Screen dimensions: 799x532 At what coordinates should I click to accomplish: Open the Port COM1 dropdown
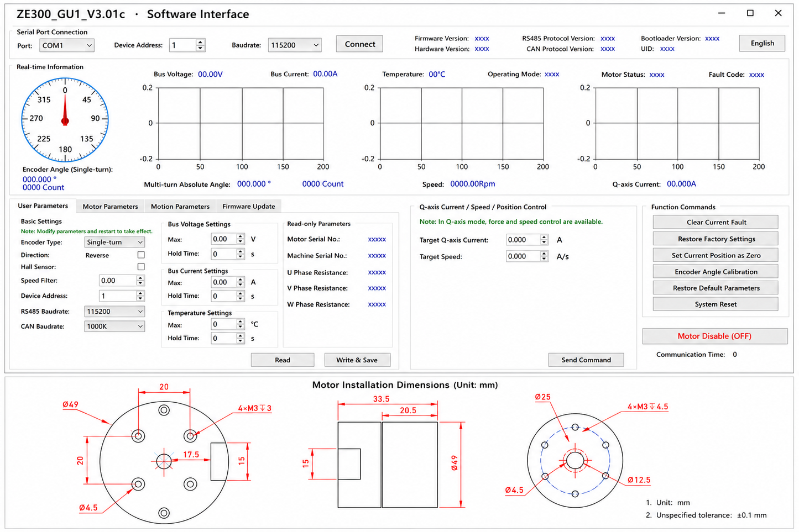(x=66, y=45)
